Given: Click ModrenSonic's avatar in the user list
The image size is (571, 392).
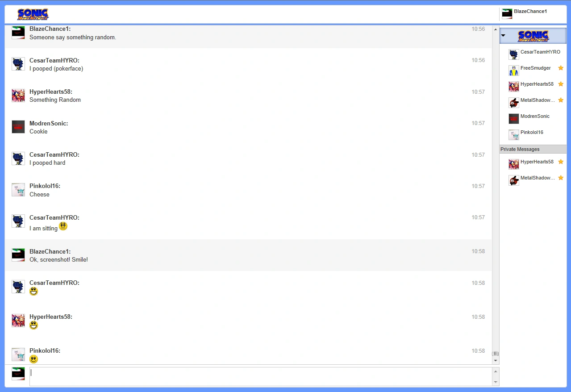Looking at the screenshot, I should click(513, 119).
